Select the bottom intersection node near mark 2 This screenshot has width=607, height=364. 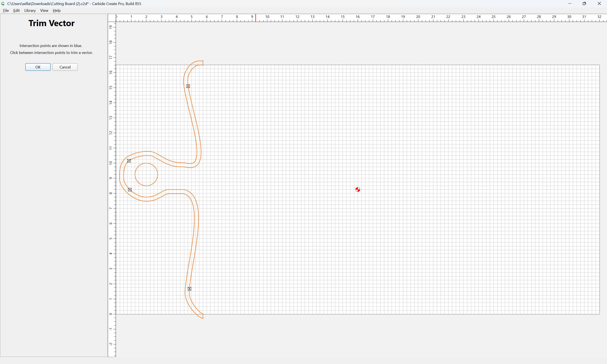(189, 289)
